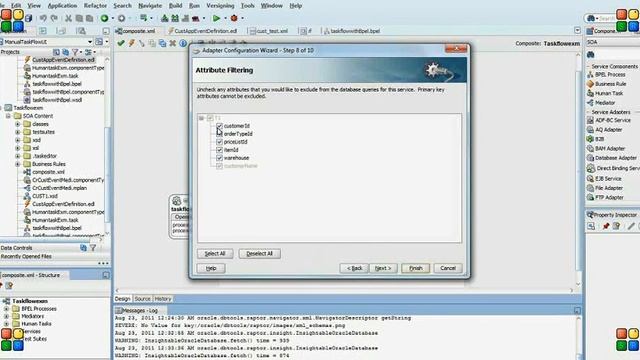The height and width of the screenshot is (360, 640).
Task: Uncheck the itemId attribute checkbox
Action: [x=219, y=150]
